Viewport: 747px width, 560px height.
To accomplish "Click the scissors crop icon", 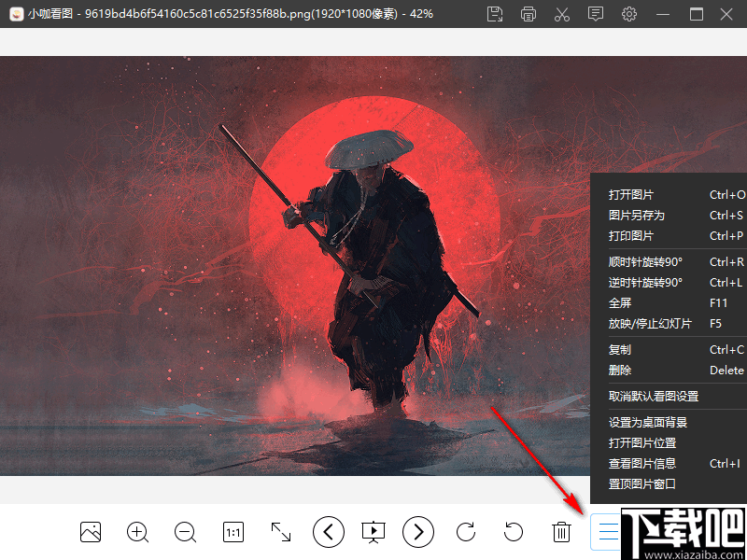I will click(562, 14).
